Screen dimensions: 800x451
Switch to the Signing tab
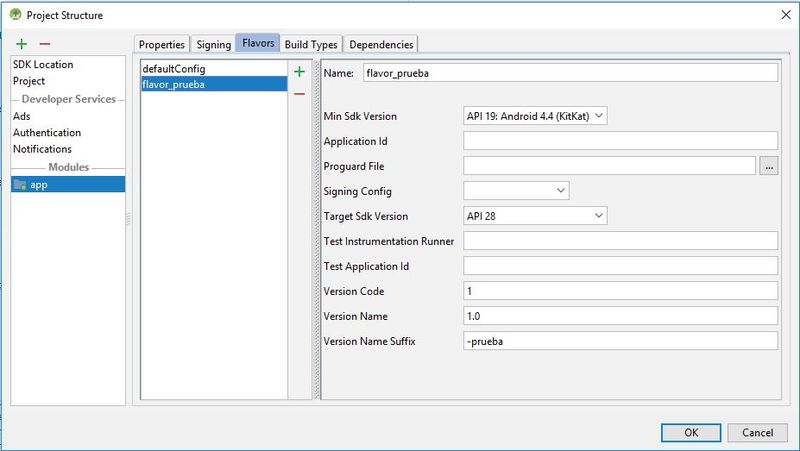[214, 44]
